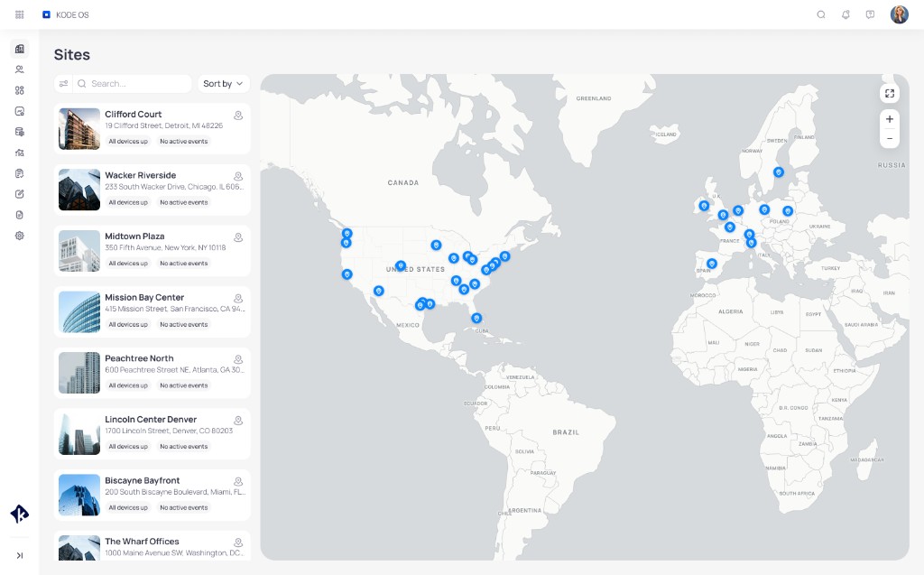Expand the sidebar with the arrow icon

click(20, 555)
